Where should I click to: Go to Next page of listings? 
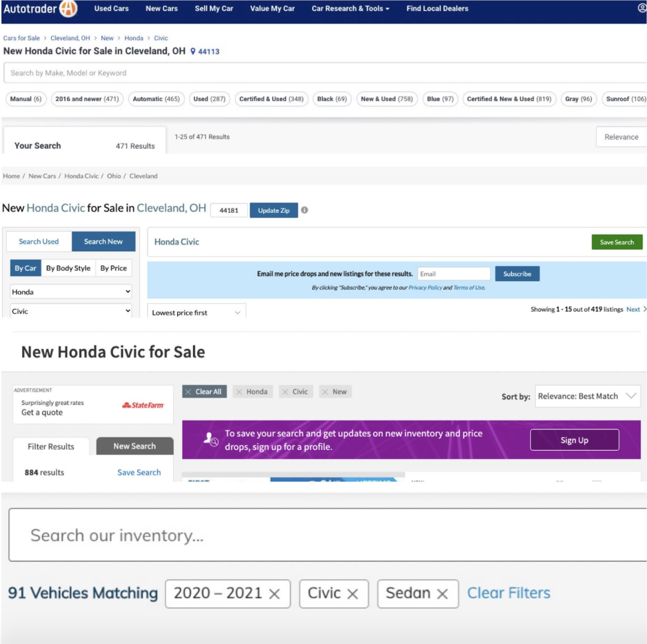click(636, 309)
